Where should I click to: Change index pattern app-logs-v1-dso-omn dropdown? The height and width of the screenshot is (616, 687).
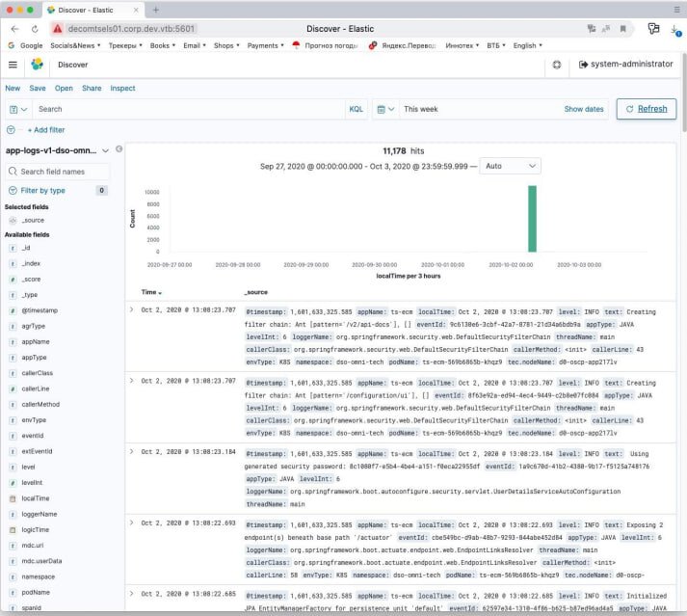pyautogui.click(x=57, y=150)
